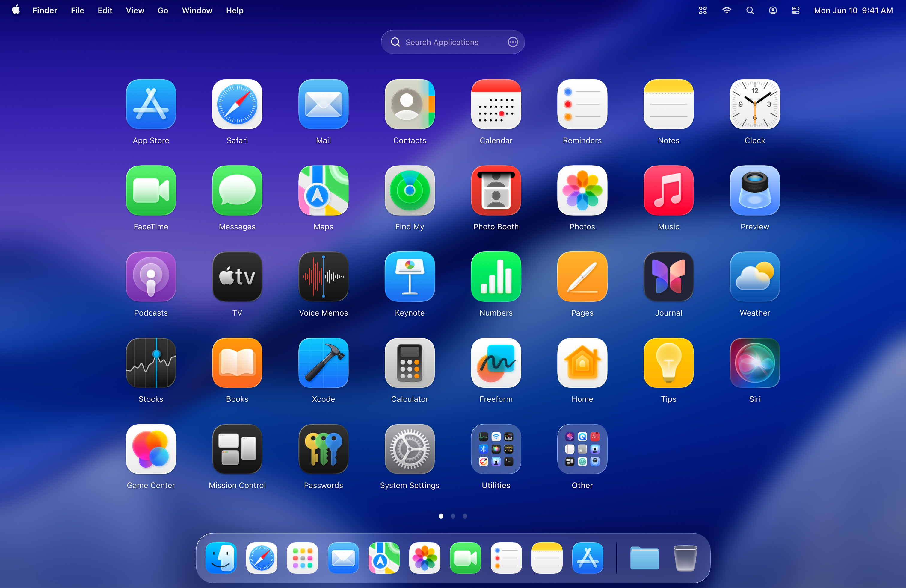Open Wi-Fi status menu
The image size is (906, 588).
click(726, 10)
